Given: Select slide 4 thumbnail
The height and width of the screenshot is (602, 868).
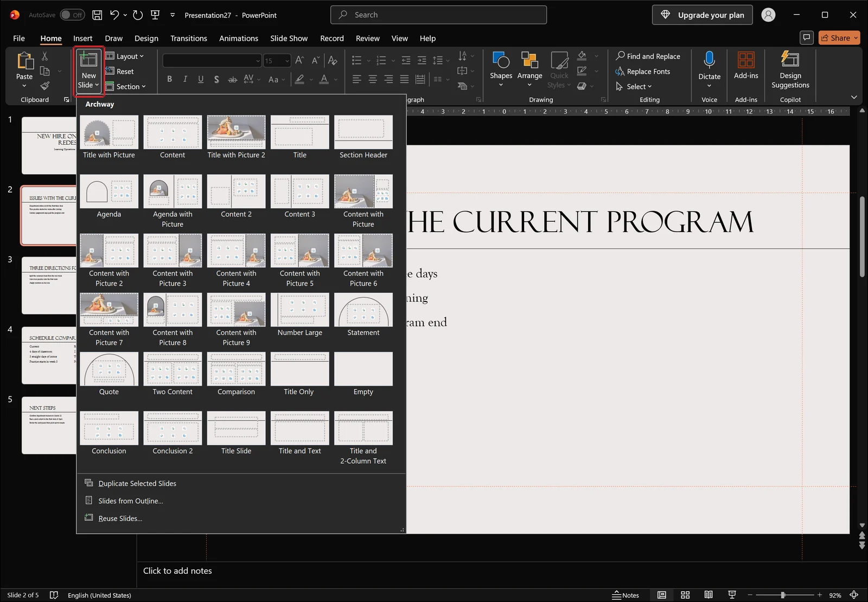Looking at the screenshot, I should tap(49, 355).
